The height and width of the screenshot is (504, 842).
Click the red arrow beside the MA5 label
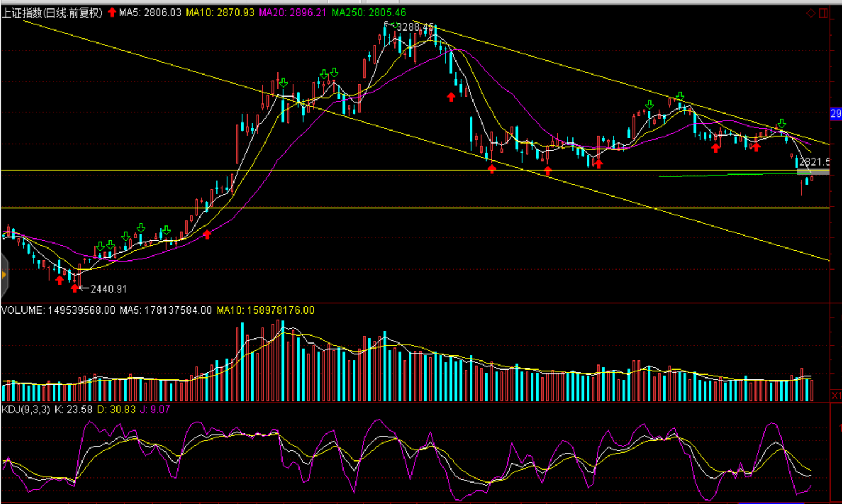(112, 12)
